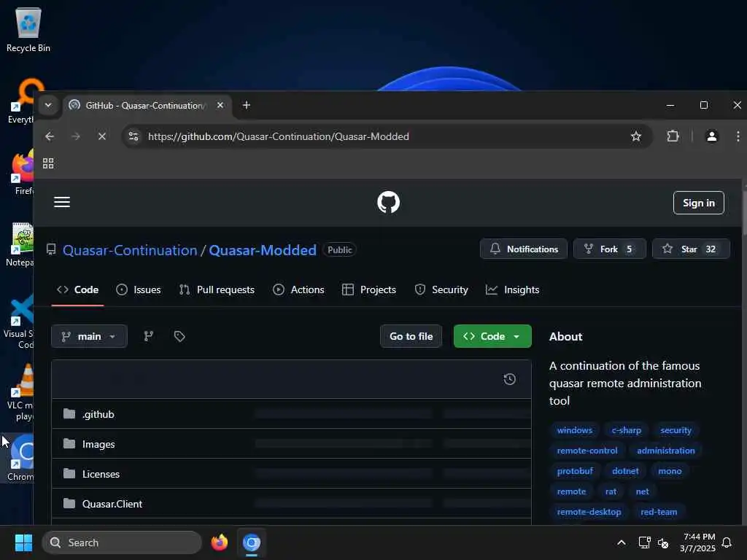Open Chrome extensions puzzle icon
Screen dimensions: 747x560
click(x=673, y=136)
